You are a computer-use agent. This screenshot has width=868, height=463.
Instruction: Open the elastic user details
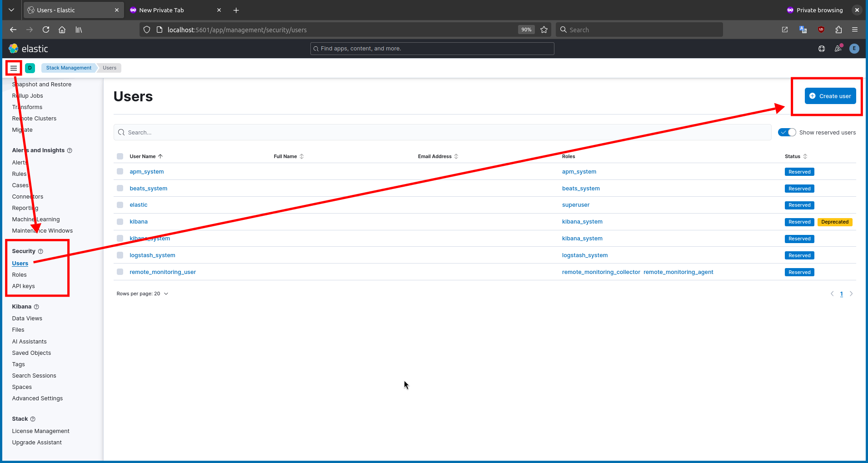click(138, 205)
